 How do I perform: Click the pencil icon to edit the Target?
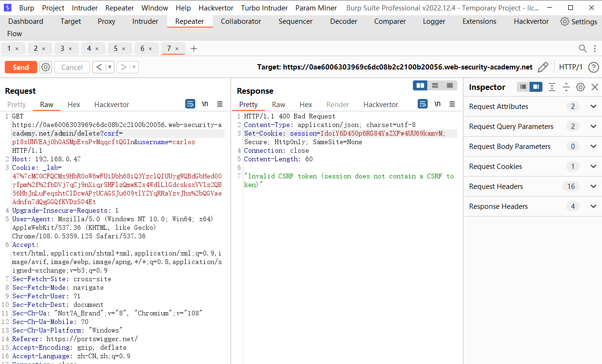point(543,67)
